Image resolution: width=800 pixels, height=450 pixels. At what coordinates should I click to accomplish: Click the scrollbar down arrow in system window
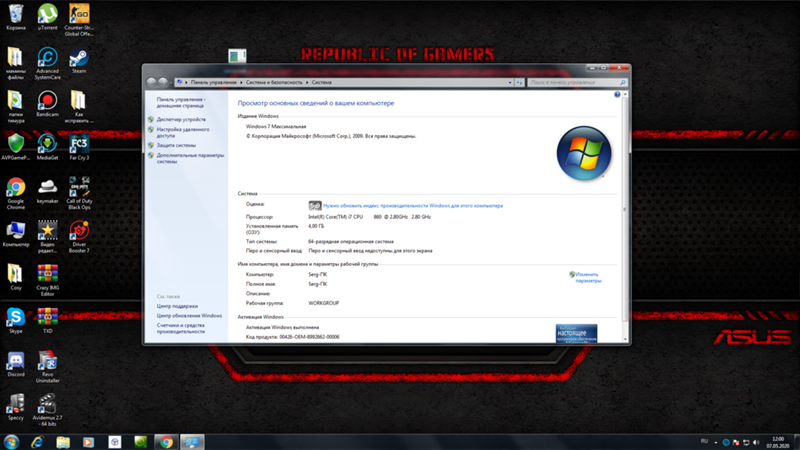tap(625, 339)
